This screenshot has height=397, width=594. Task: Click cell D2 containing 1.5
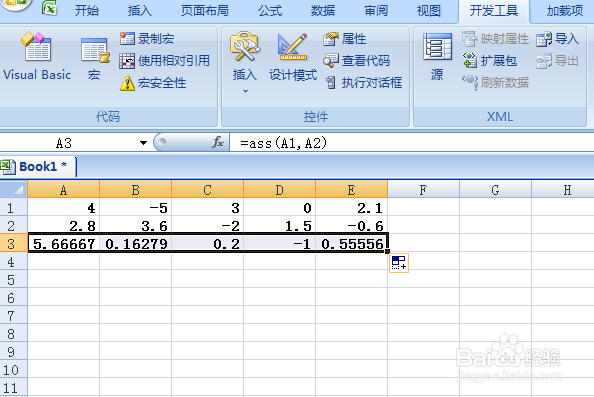click(279, 226)
